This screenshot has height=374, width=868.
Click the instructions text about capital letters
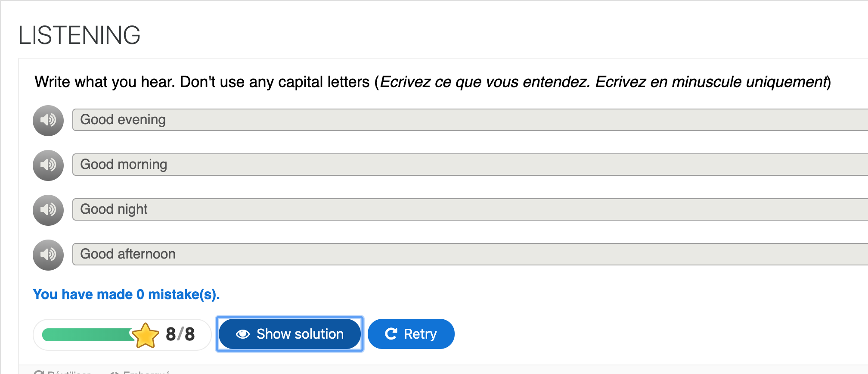(x=433, y=82)
